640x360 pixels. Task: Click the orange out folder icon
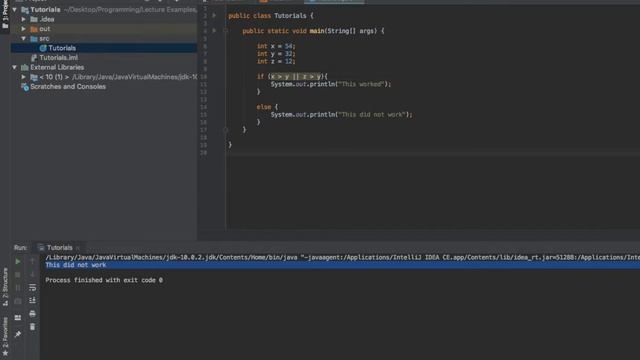(x=34, y=29)
